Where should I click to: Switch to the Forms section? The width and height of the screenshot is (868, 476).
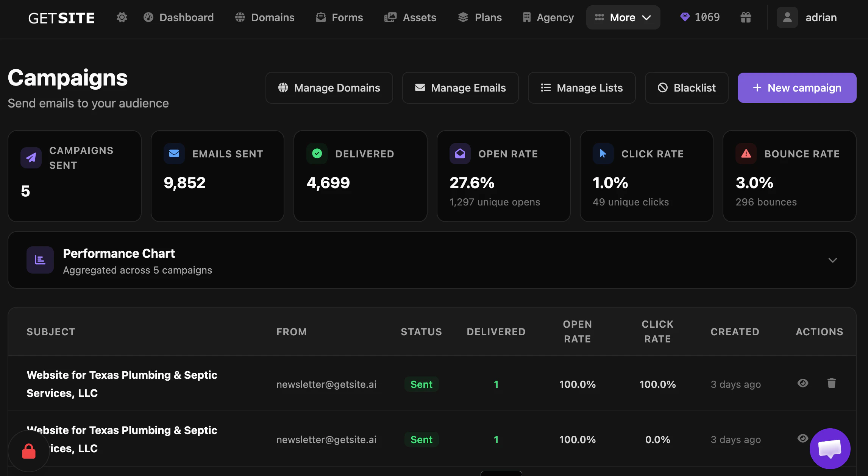(339, 17)
